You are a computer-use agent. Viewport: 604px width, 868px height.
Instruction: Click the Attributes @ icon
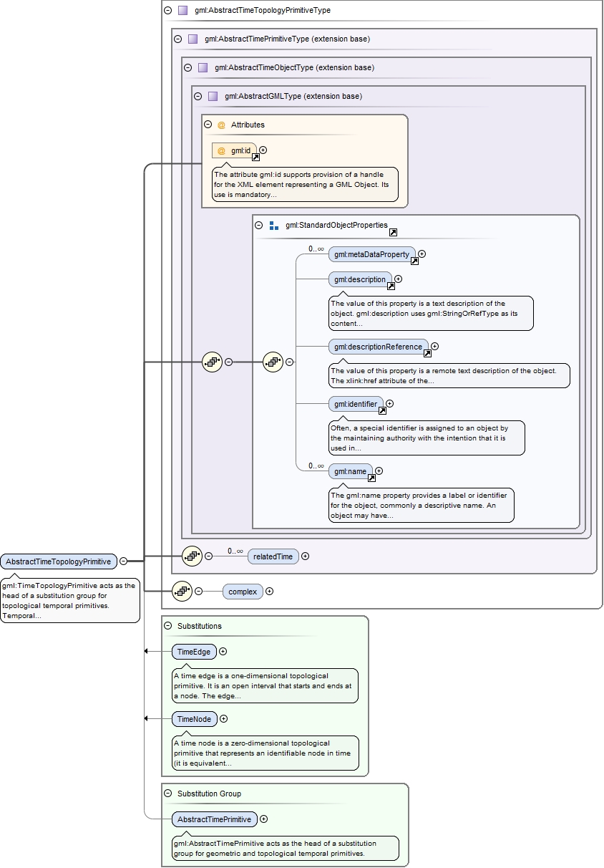[221, 125]
